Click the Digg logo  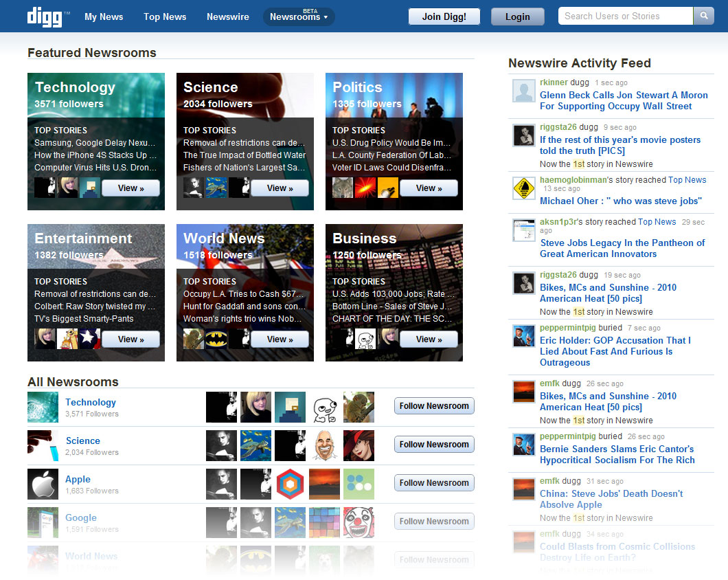pos(43,15)
